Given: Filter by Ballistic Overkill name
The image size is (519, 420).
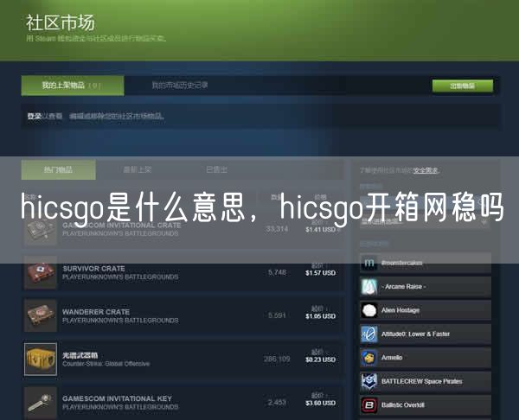Looking at the screenshot, I should (x=402, y=404).
